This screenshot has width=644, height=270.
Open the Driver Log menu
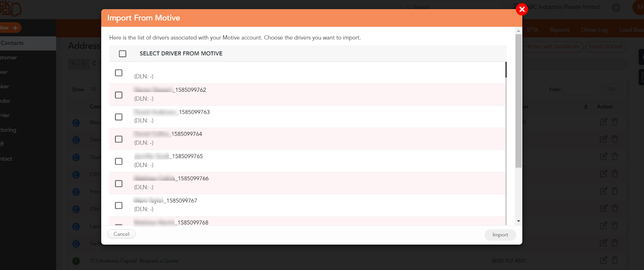point(594,30)
